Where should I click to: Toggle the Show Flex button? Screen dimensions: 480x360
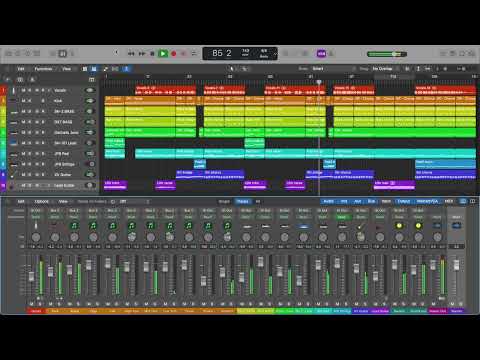click(115, 69)
